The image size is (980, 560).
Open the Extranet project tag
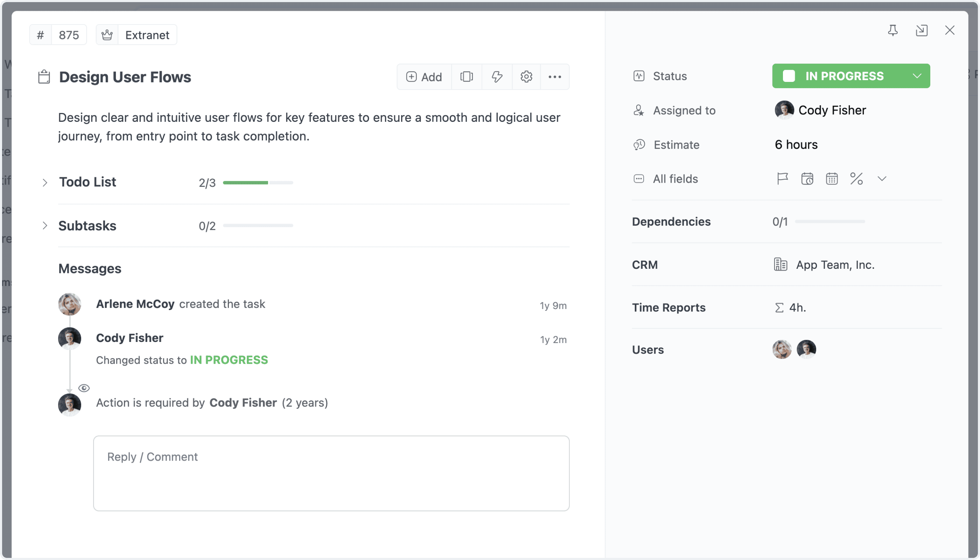(147, 35)
